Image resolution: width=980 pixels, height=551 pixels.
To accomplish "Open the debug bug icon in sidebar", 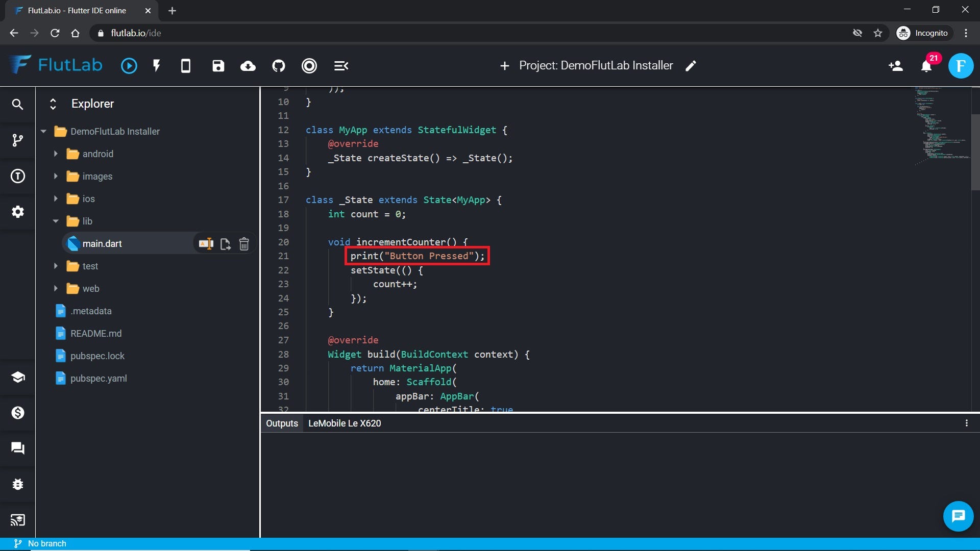I will [18, 484].
